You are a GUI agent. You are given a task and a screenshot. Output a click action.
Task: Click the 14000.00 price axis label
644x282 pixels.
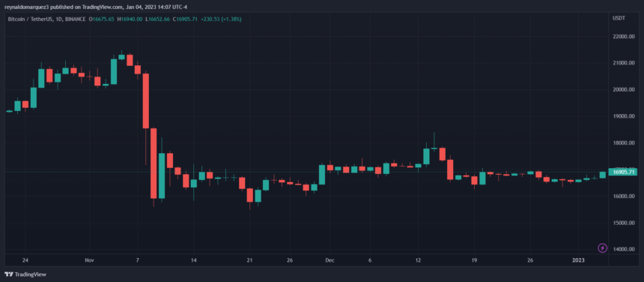[x=624, y=250]
